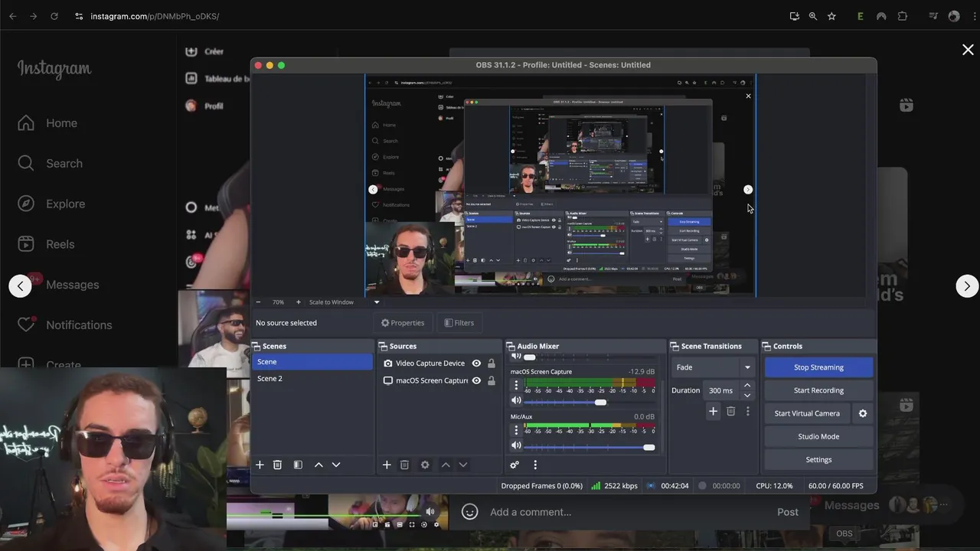Viewport: 980px width, 551px height.
Task: Open OBS Settings button
Action: 818,460
